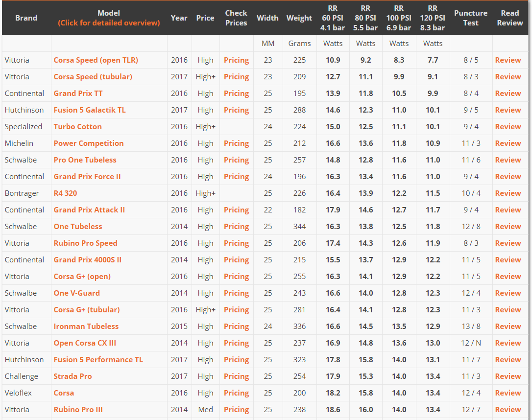Open Rubino Pro Speed overview
This screenshot has height=420, width=532.
[x=86, y=243]
